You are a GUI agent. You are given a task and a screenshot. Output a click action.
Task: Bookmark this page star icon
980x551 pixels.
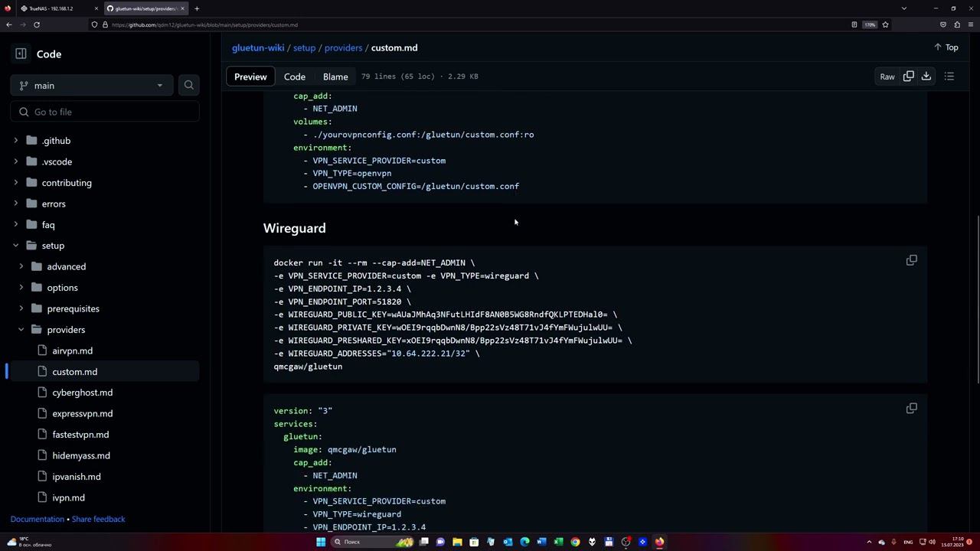tap(885, 24)
